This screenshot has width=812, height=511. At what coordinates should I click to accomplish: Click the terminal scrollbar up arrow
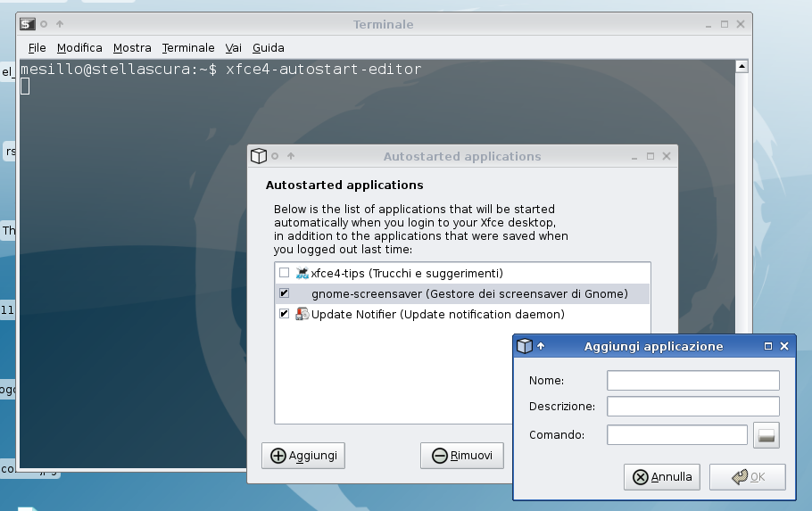[742, 66]
